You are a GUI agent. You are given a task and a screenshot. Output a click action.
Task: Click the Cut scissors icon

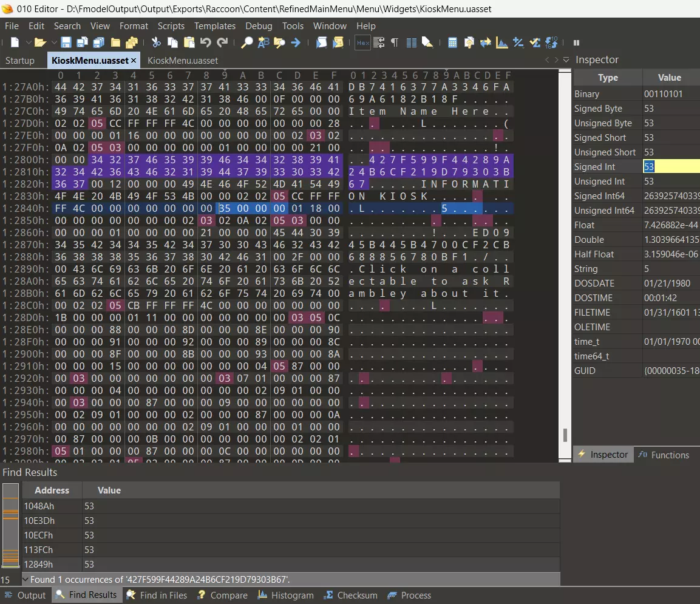pos(156,42)
